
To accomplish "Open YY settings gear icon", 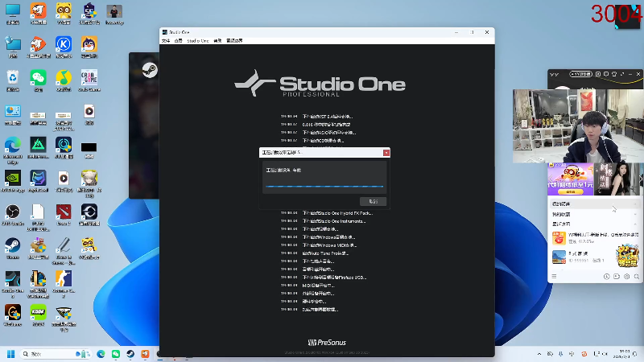I will click(627, 277).
